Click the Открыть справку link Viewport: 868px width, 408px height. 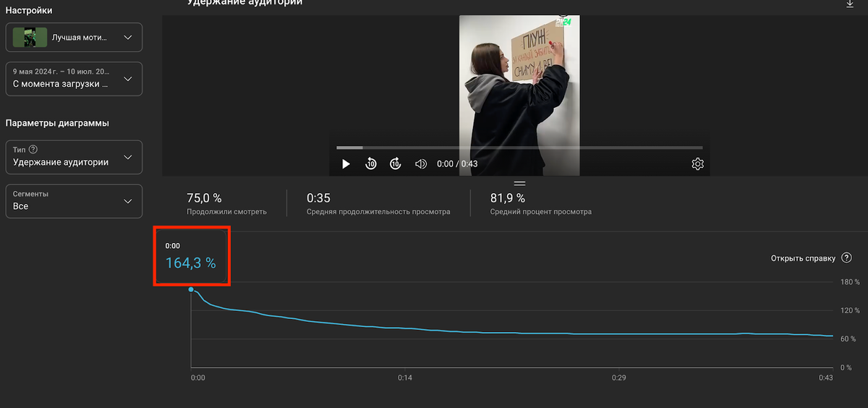[803, 258]
